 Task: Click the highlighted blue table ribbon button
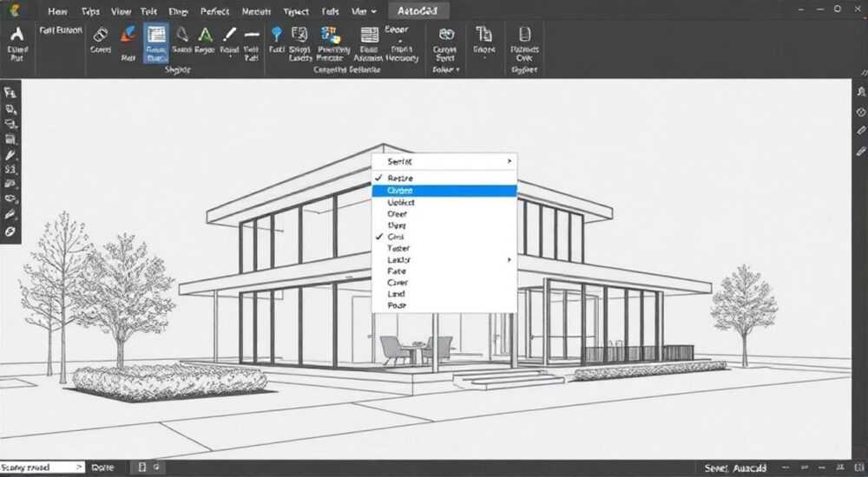(x=156, y=42)
